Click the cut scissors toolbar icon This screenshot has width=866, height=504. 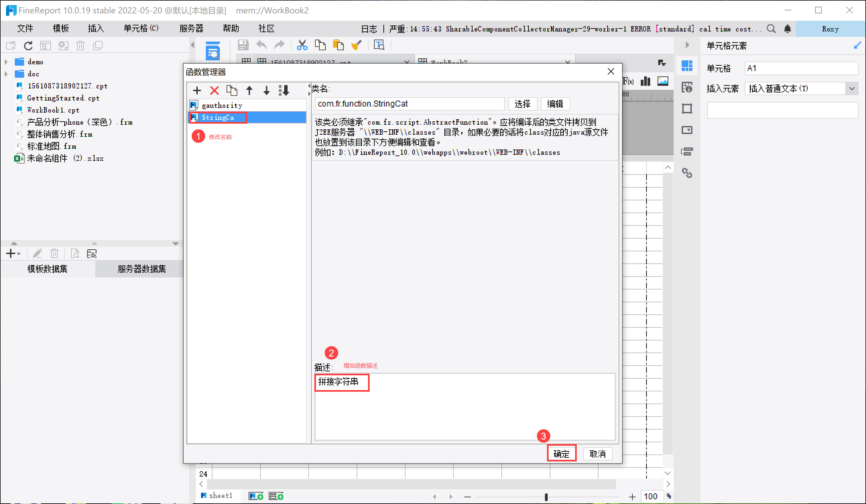click(302, 45)
